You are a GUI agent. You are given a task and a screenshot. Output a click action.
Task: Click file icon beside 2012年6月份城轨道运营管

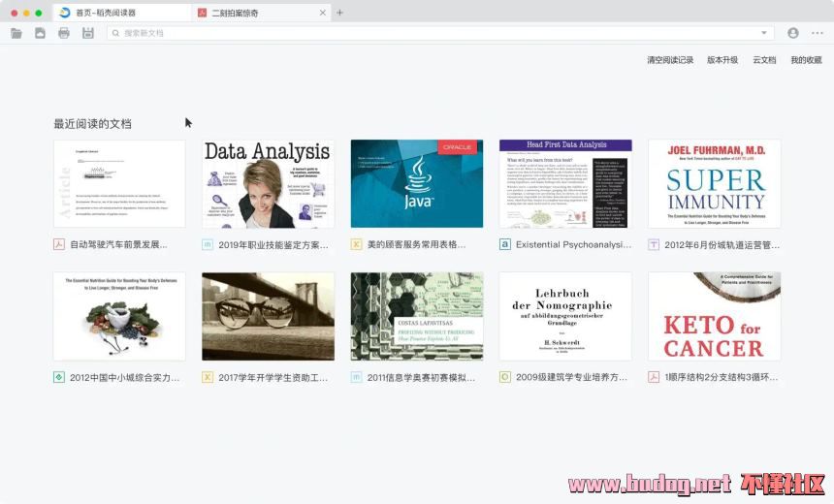coord(654,244)
